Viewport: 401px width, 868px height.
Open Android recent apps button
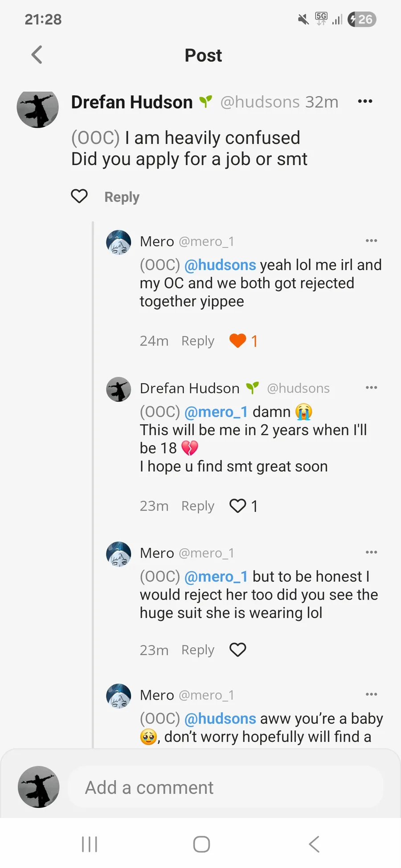[x=90, y=844]
